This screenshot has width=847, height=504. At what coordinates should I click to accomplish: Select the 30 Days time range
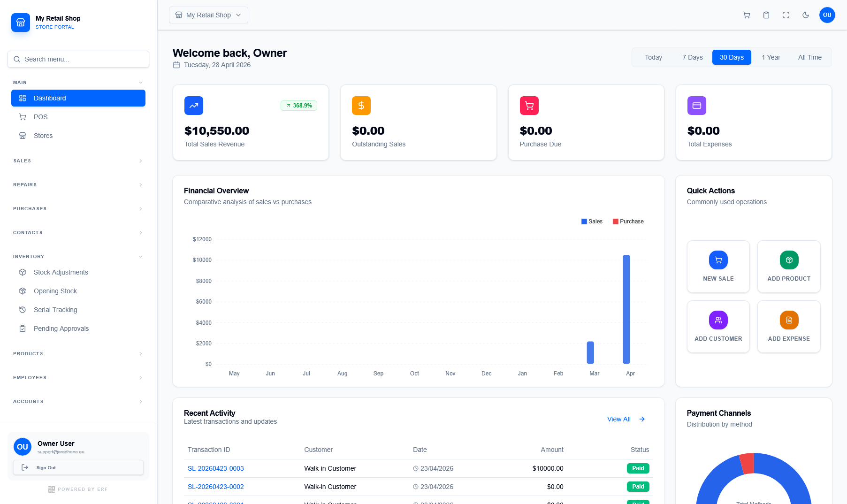pos(732,57)
